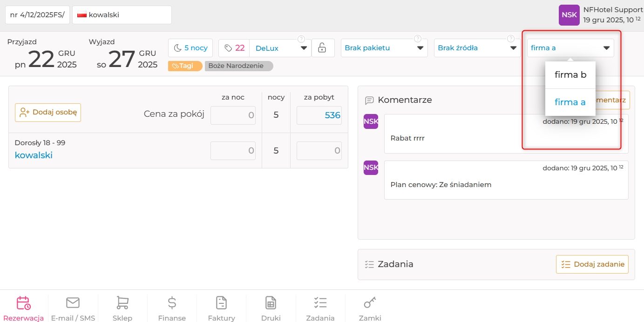Open guest kowalski link in the price table
This screenshot has width=644, height=322.
pos(34,155)
